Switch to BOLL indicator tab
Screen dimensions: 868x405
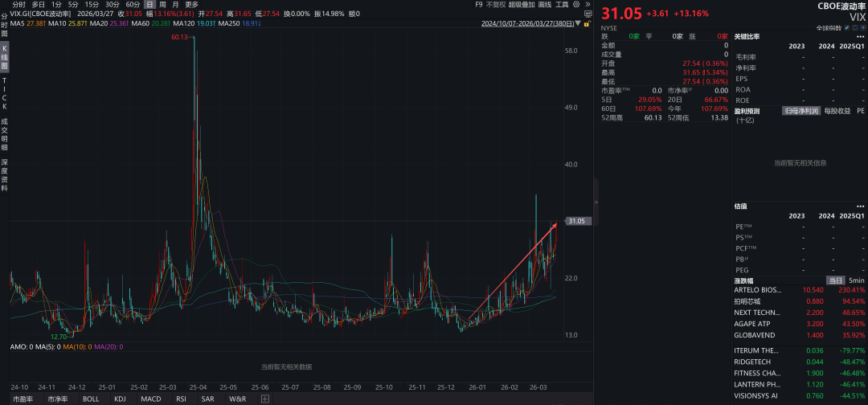(x=92, y=399)
